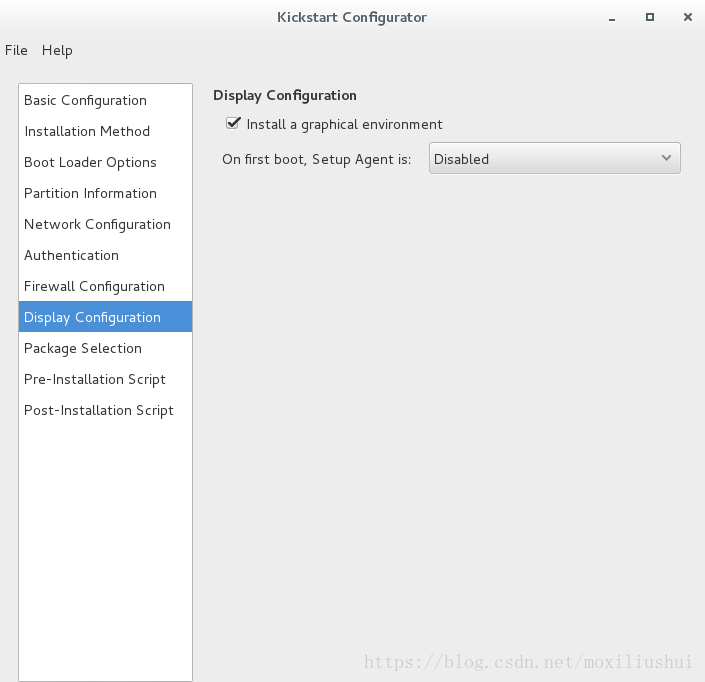
Task: Minimize the Kickstart Configurator window
Action: (611, 18)
